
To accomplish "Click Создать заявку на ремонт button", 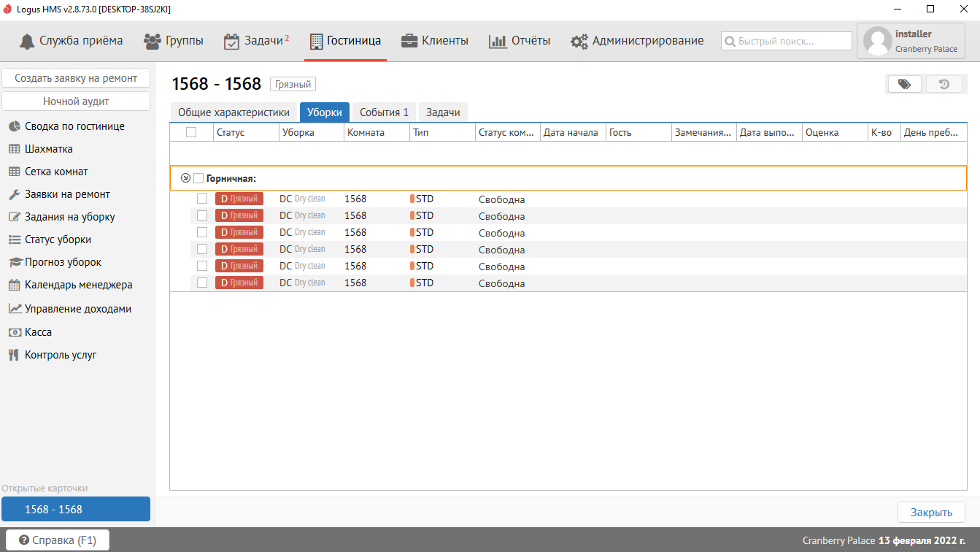I will click(76, 78).
